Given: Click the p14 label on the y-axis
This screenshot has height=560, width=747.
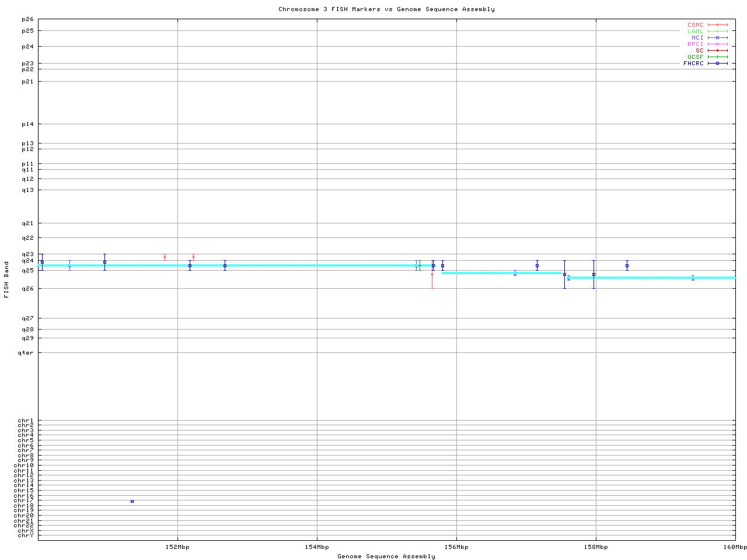Looking at the screenshot, I should (x=27, y=124).
